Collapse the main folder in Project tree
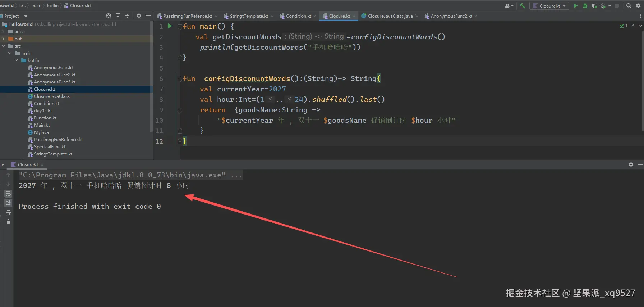Image resolution: width=644 pixels, height=307 pixels. (x=10, y=53)
